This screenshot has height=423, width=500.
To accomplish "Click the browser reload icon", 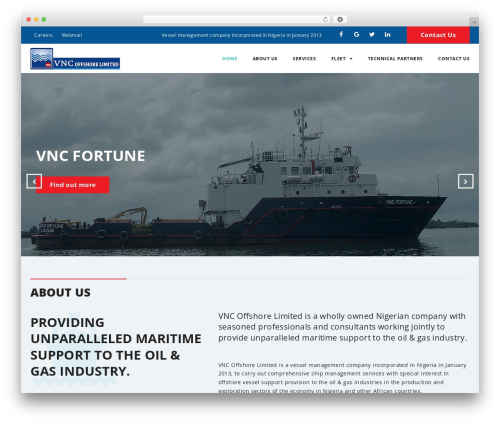I will point(325,19).
